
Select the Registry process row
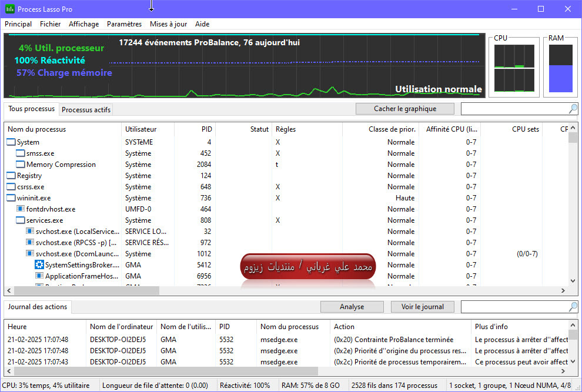(286, 176)
